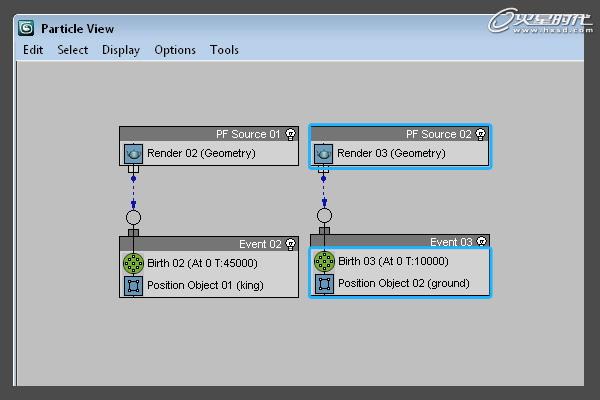The height and width of the screenshot is (400, 600).
Task: Click the Position Object 01 (king) icon
Action: point(133,284)
